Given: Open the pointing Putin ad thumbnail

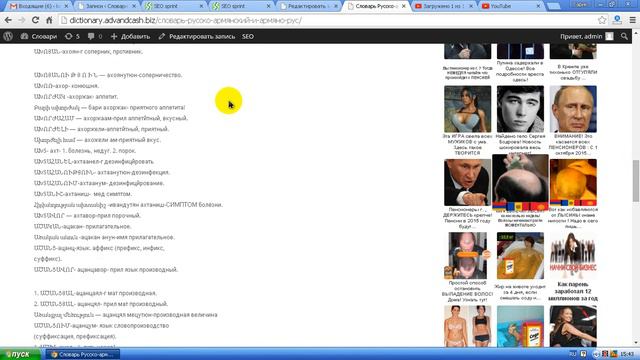Looking at the screenshot, I should pos(467,182).
